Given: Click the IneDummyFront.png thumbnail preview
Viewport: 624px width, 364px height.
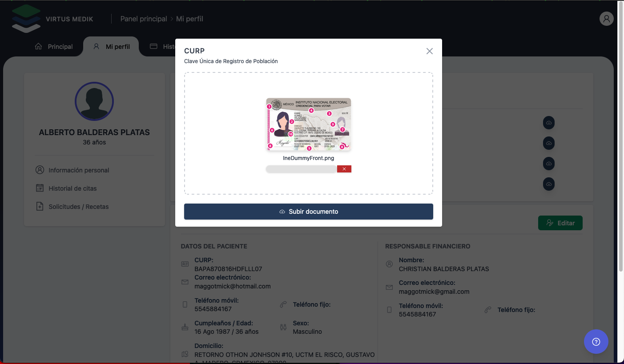Looking at the screenshot, I should coord(309,124).
